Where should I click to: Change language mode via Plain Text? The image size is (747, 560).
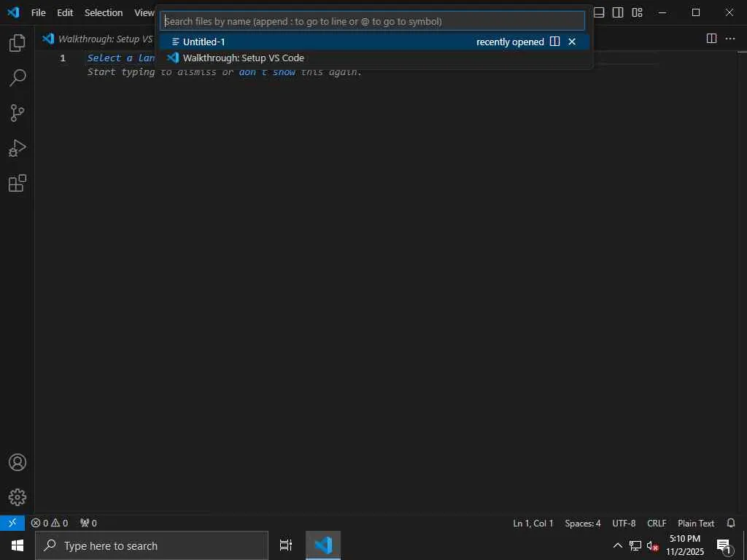point(696,523)
